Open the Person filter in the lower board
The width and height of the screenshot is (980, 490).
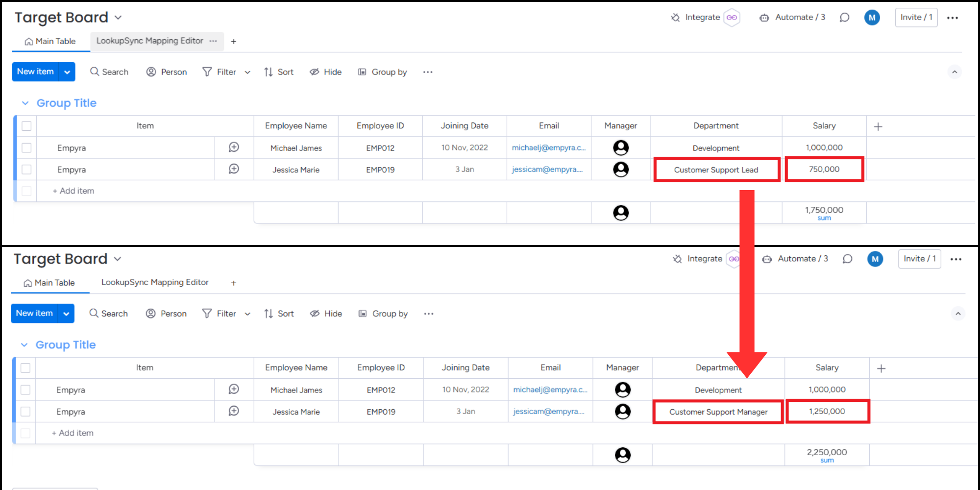tap(166, 314)
